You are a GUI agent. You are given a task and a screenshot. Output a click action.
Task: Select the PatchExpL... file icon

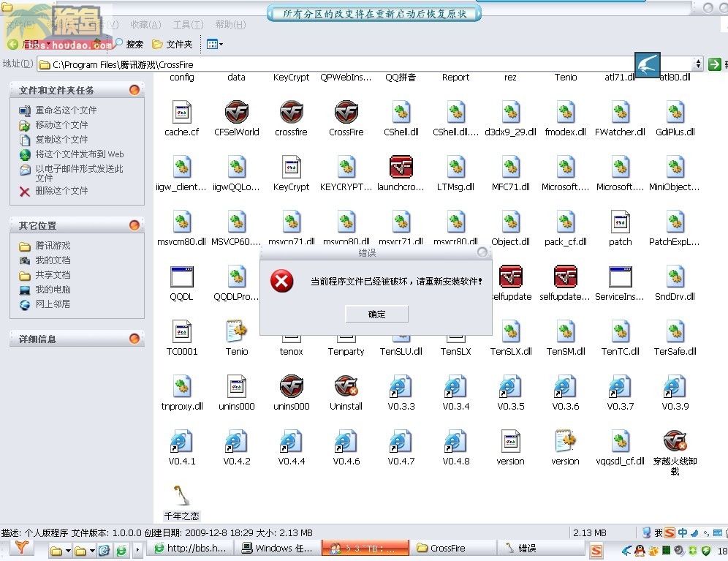coord(675,222)
